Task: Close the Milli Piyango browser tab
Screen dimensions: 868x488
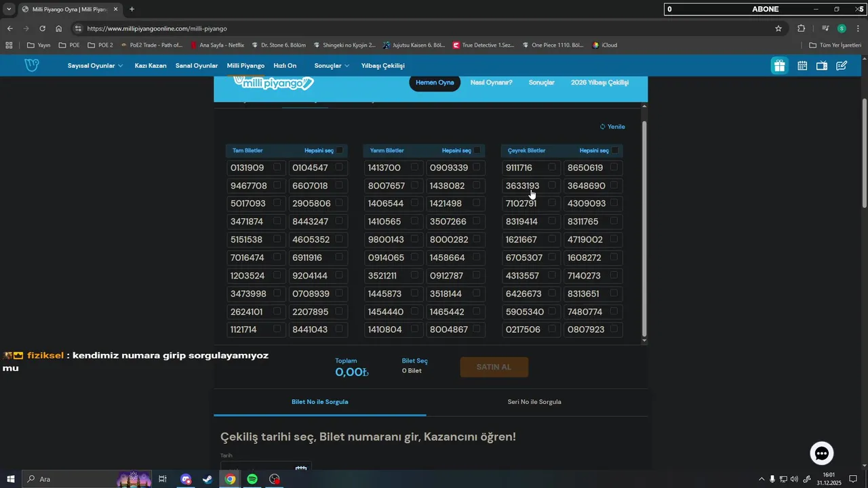Action: point(115,9)
